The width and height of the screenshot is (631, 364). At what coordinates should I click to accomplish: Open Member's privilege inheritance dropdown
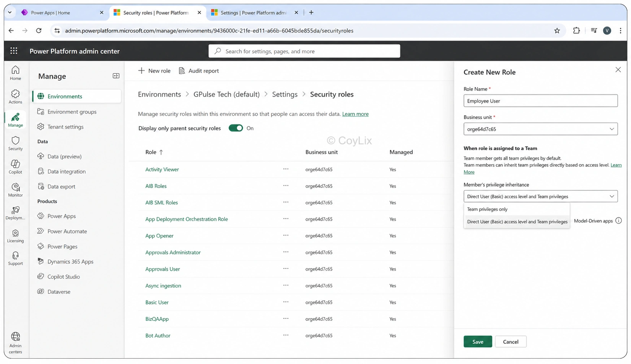[540, 196]
